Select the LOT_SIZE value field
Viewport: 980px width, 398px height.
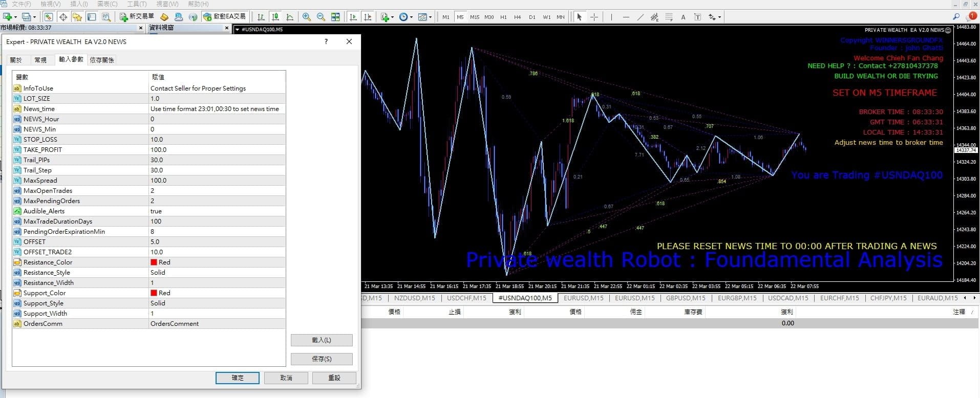(x=217, y=98)
